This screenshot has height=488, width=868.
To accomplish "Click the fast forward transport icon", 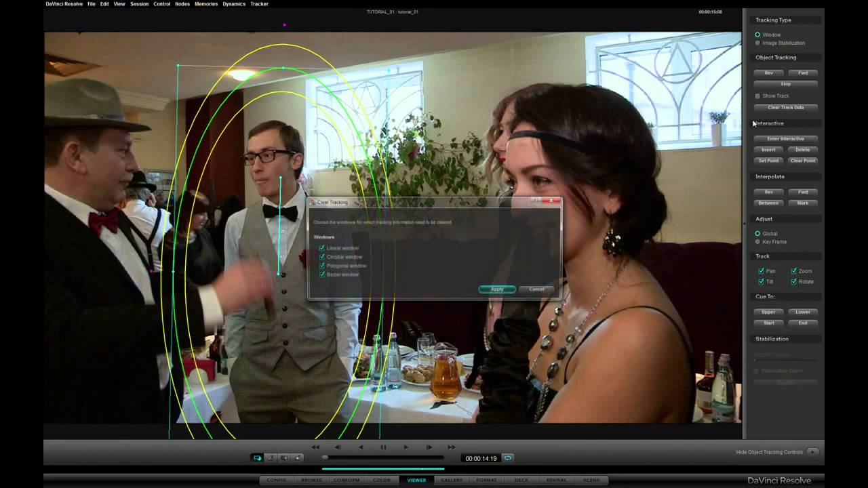I will pyautogui.click(x=451, y=447).
